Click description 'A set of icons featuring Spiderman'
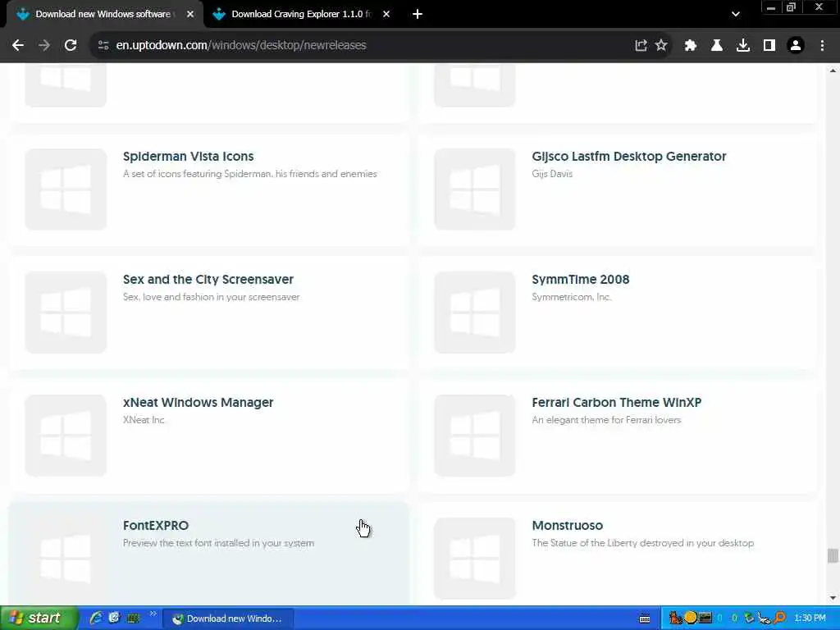This screenshot has width=840, height=630. point(250,174)
